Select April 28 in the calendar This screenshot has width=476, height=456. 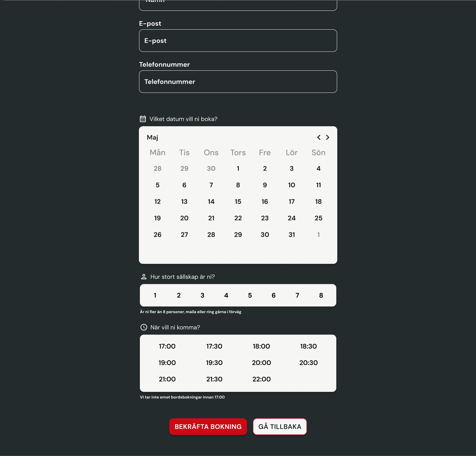(157, 169)
